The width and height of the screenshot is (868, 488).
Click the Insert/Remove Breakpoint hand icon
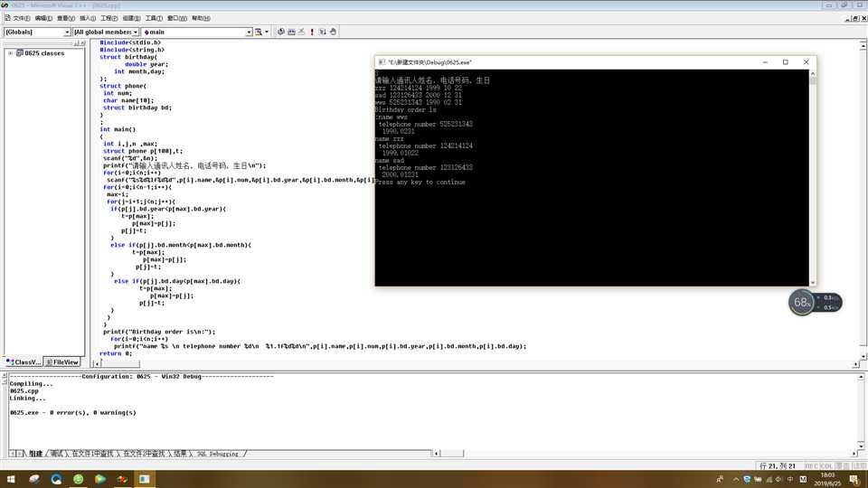(x=333, y=33)
